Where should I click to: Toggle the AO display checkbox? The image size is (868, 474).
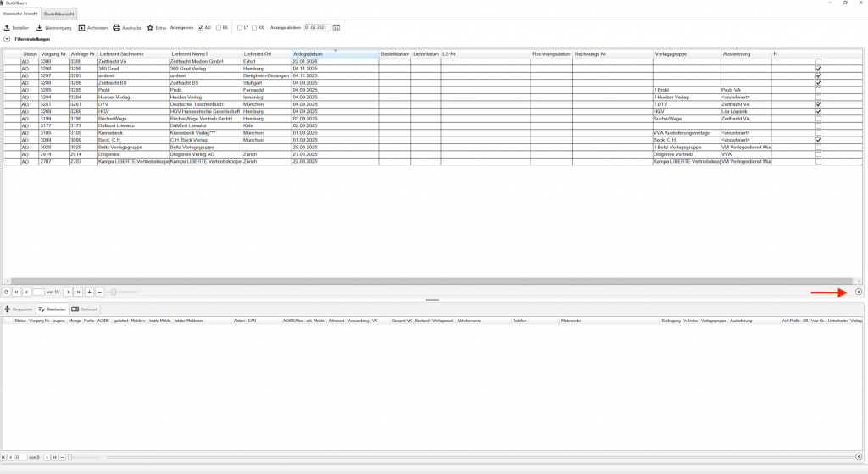click(x=201, y=28)
